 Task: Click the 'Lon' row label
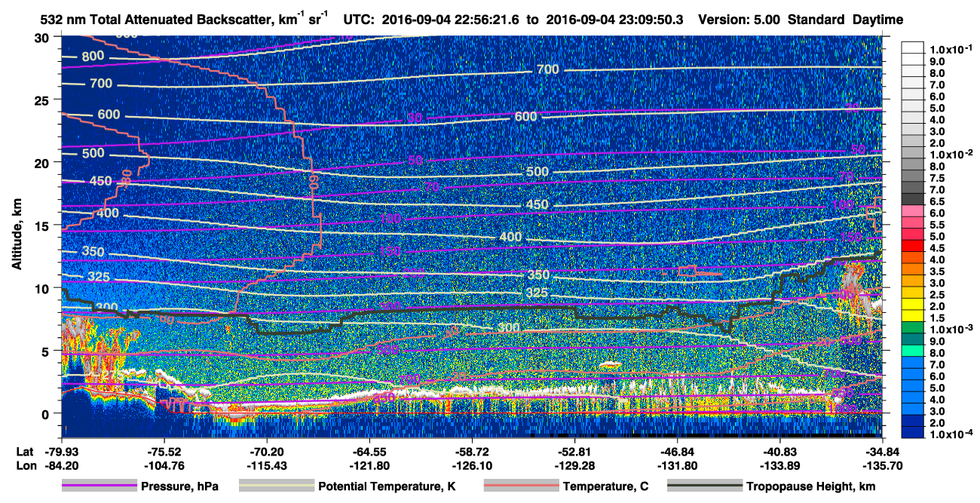[x=26, y=465]
